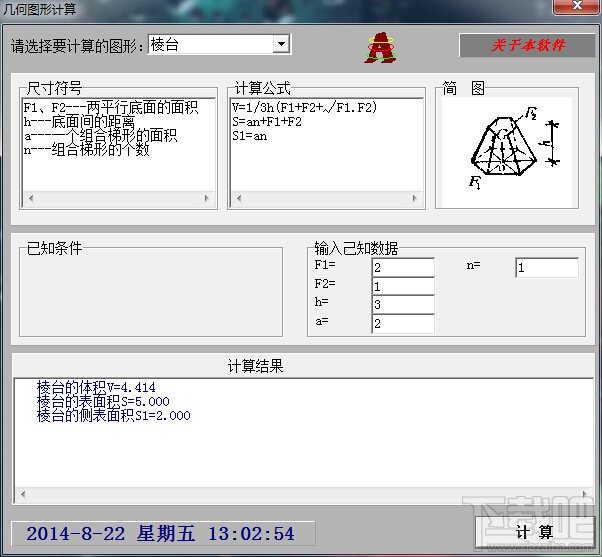Screen dimensions: 602x557
Task: Click the volume formula line in 计算公式
Action: (305, 107)
